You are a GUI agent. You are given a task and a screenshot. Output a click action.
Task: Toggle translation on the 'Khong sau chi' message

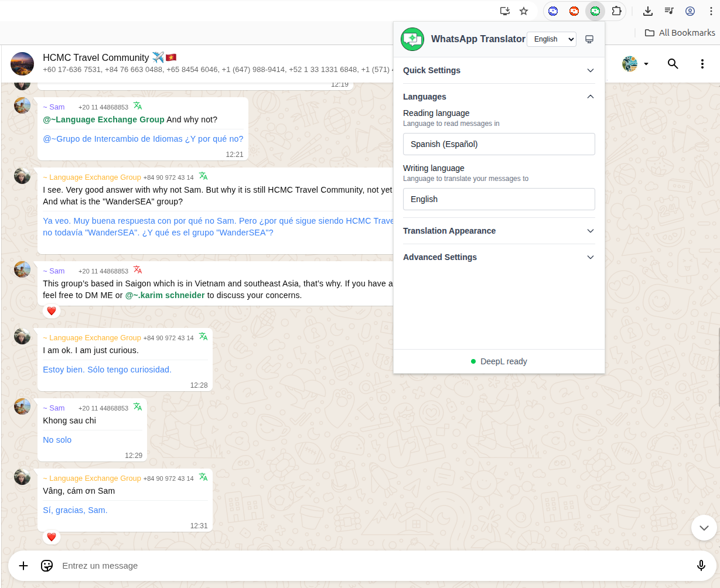(138, 408)
